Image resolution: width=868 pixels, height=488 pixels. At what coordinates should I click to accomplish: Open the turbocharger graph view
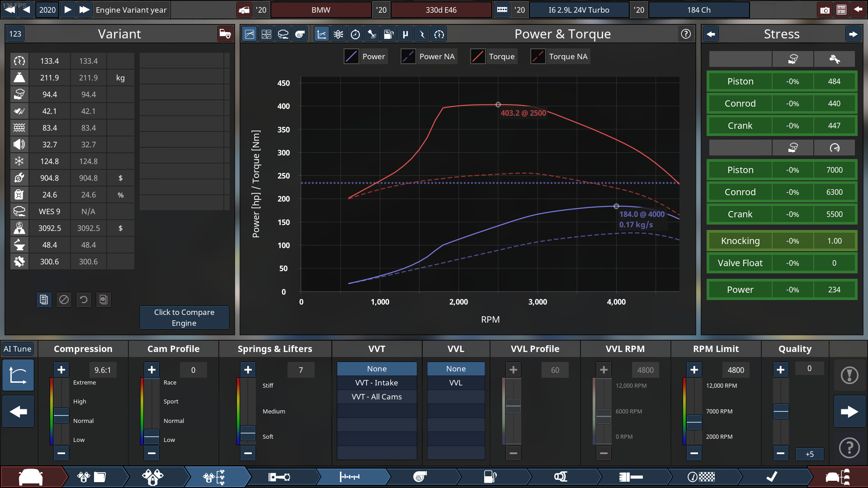click(x=300, y=34)
